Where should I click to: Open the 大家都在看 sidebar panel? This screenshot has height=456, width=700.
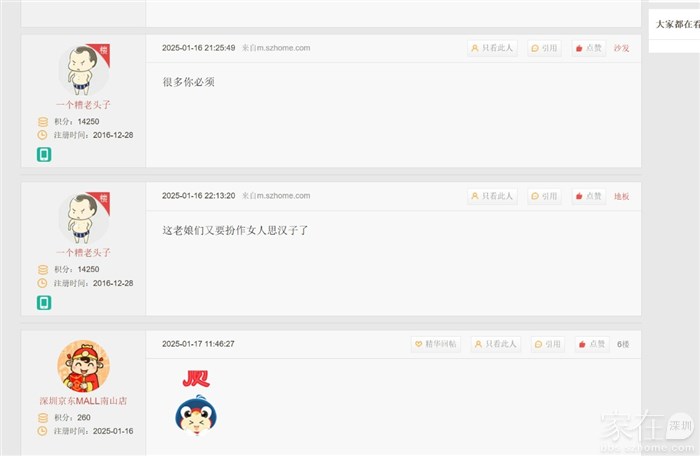coord(676,25)
